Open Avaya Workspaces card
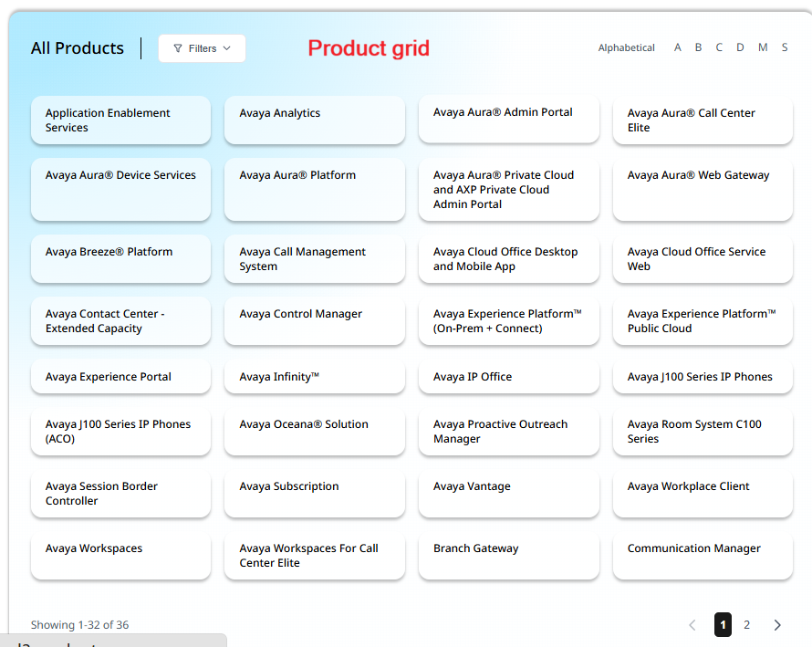The height and width of the screenshot is (647, 812). click(120, 556)
